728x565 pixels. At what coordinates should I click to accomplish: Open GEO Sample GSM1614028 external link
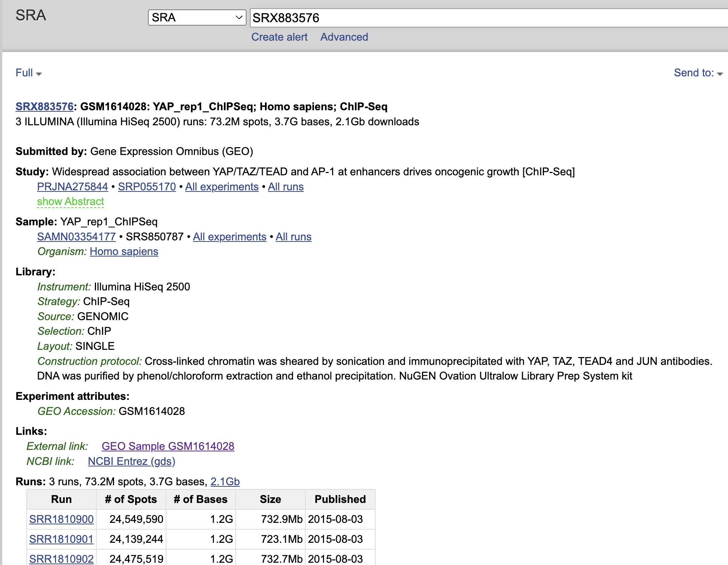coord(168,446)
